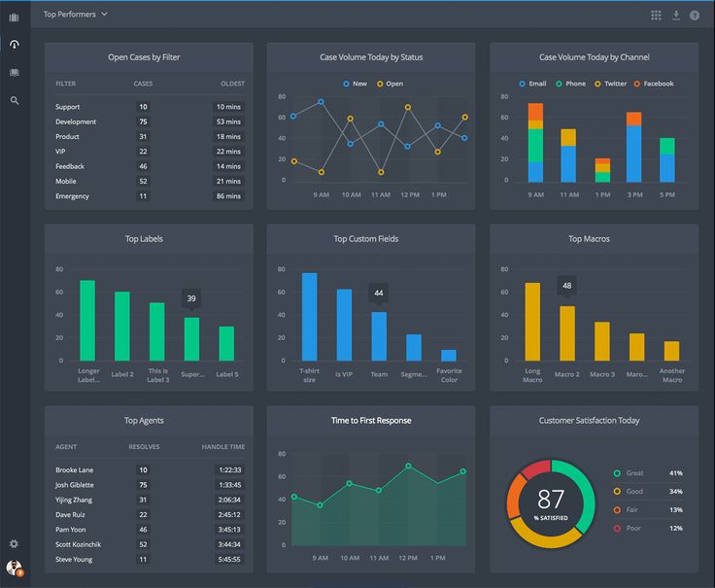The image size is (715, 588).
Task: Open the help question mark icon
Action: coord(694,16)
